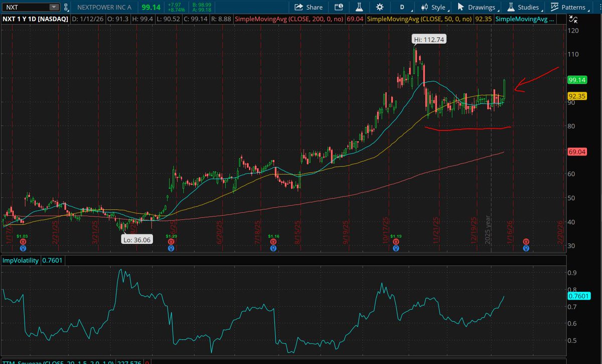Click the Lo: 36.06 price bubble
This screenshot has width=602, height=364.
[136, 240]
